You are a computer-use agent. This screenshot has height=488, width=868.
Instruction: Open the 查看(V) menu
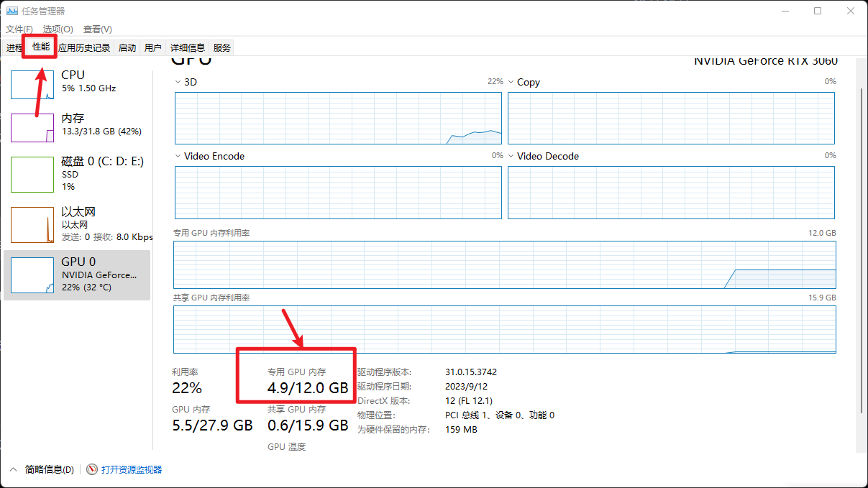[x=98, y=29]
